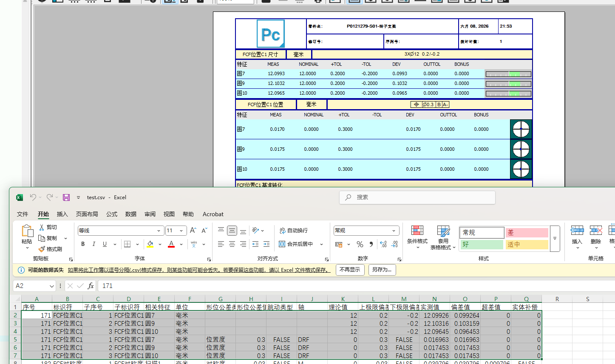Click the increase decimal places icon
Screen dimensions: 615x364
pos(383,244)
